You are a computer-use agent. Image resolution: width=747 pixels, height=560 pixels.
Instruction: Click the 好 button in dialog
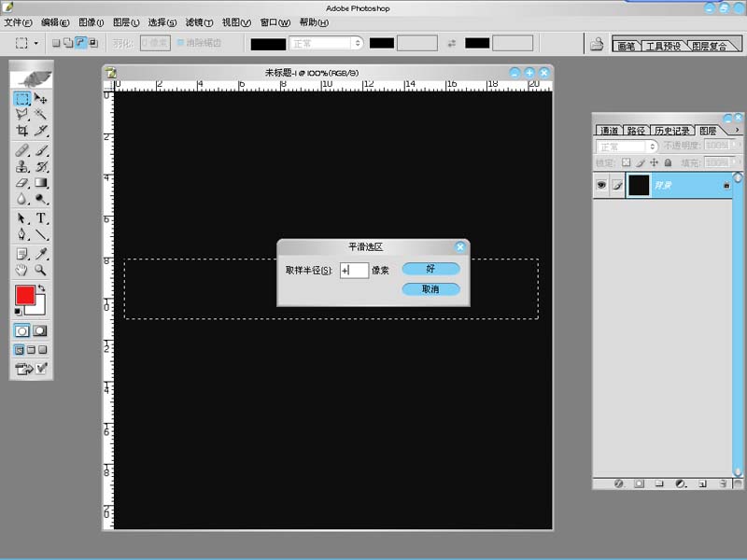[430, 269]
